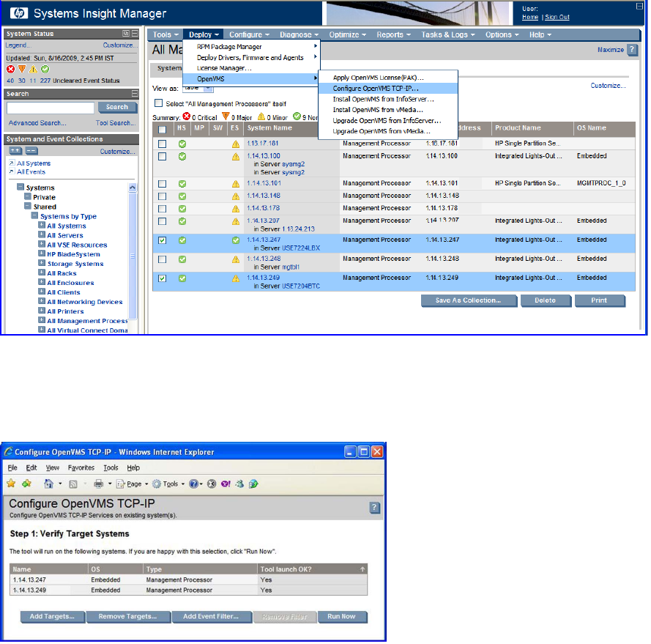Collapse the Systems by Type node
The width and height of the screenshot is (651, 644).
[34, 215]
